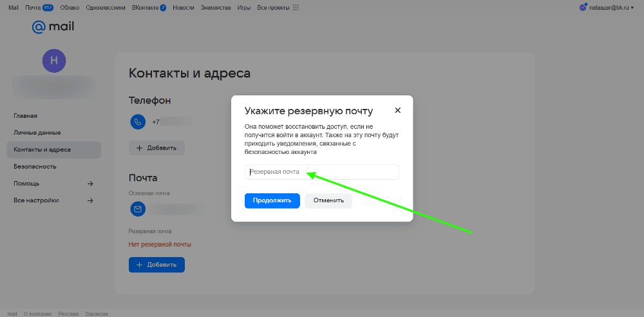
Task: Click Вакансии footer link
Action: [x=97, y=314]
